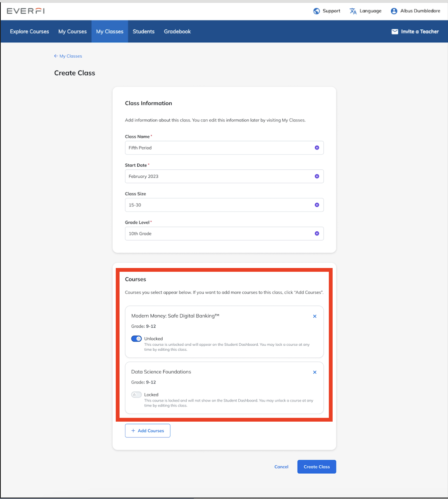This screenshot has width=448, height=499.
Task: Click the Create Class page heading
Action: coord(75,73)
